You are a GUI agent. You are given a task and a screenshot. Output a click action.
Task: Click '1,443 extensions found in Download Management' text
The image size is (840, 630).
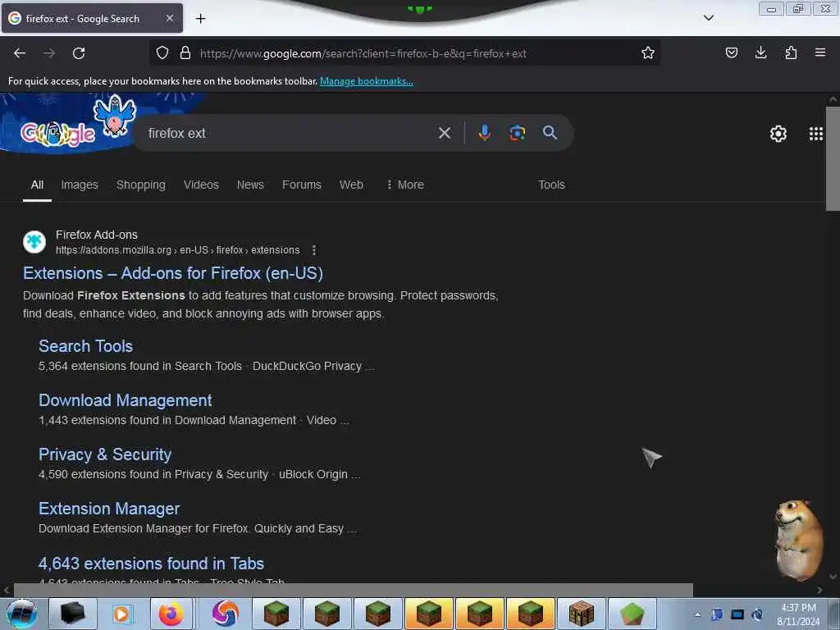167,420
